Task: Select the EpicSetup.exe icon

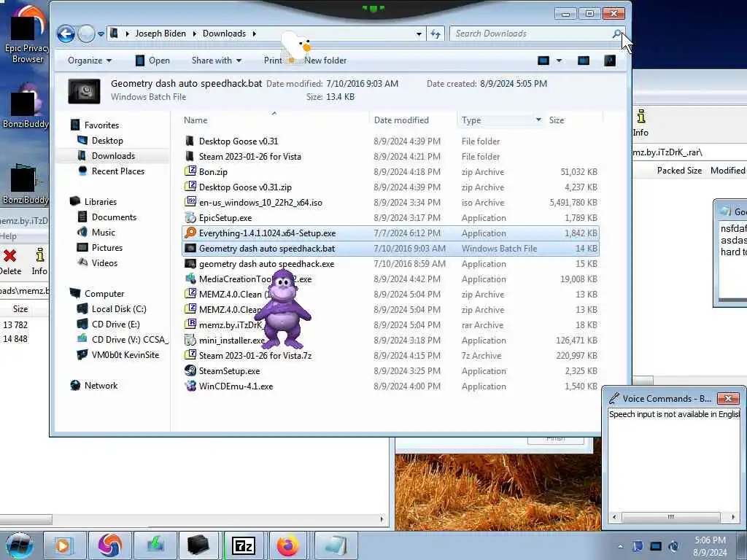Action: [190, 217]
